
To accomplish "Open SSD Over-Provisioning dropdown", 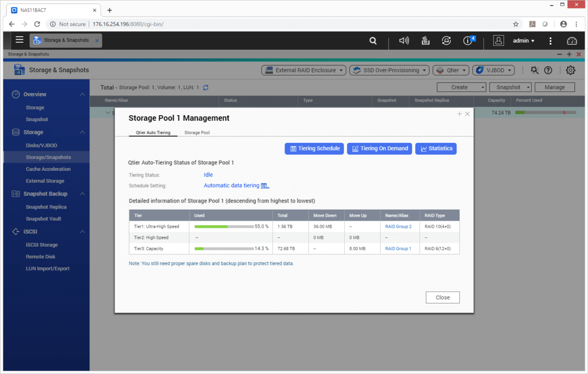I will (389, 70).
